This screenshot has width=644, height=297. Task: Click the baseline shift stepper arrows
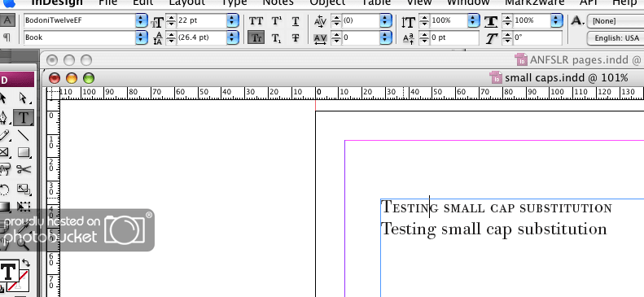click(425, 37)
